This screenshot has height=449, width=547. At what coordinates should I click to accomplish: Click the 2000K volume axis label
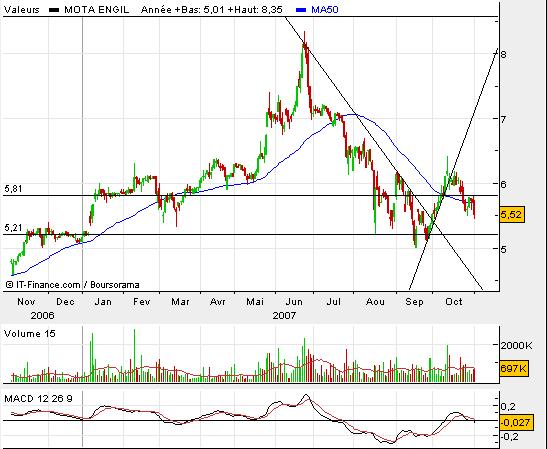(x=517, y=345)
